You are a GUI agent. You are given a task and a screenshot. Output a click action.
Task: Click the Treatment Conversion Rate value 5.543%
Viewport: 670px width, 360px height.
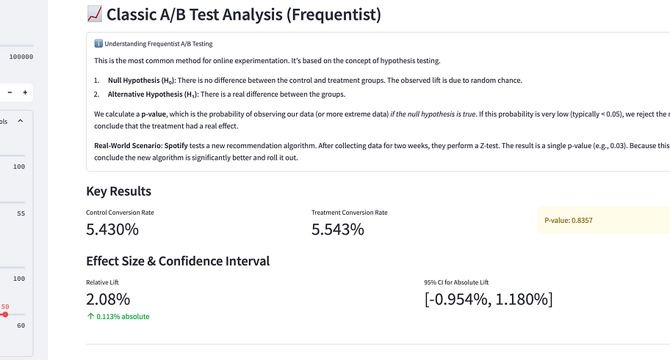[x=338, y=229]
